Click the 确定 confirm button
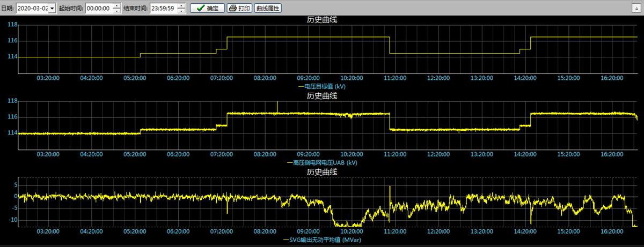Viewport: 644px width, 247px height. pyautogui.click(x=207, y=9)
